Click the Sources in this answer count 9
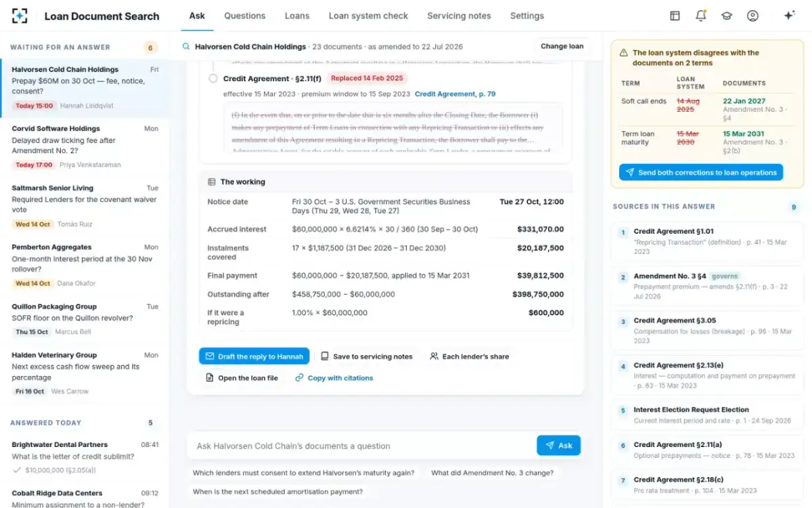The height and width of the screenshot is (508, 812). (x=794, y=207)
